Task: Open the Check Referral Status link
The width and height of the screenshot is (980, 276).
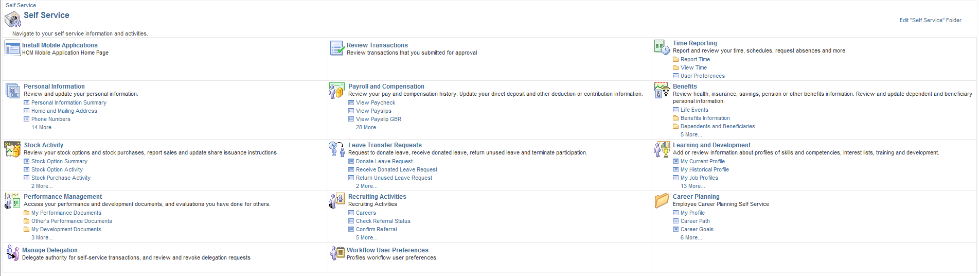Action: click(x=383, y=221)
